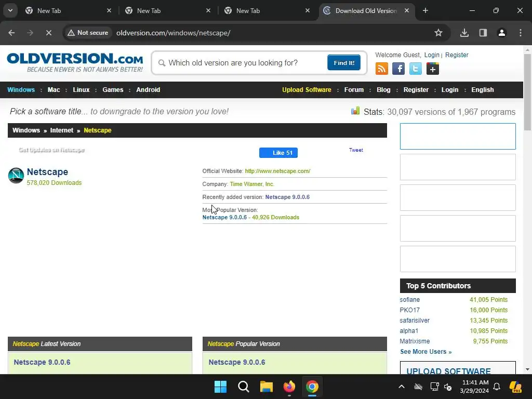
Task: Click the RSS feed icon
Action: [x=382, y=69]
